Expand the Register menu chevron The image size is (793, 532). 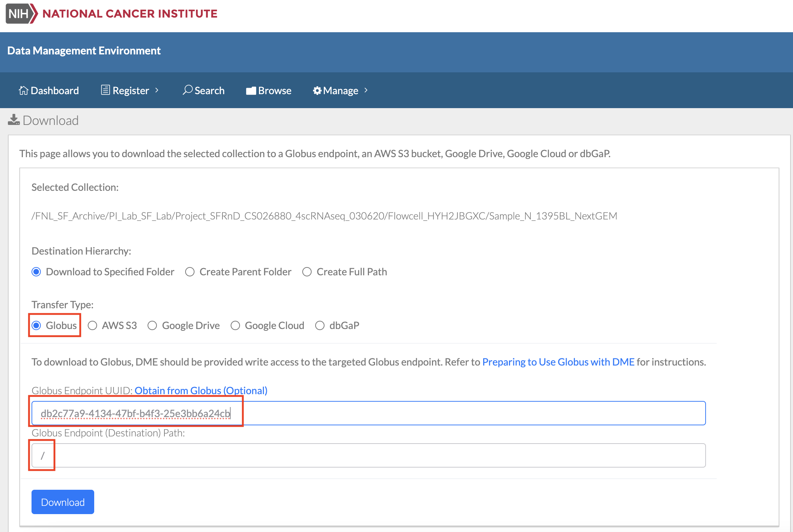coord(157,90)
